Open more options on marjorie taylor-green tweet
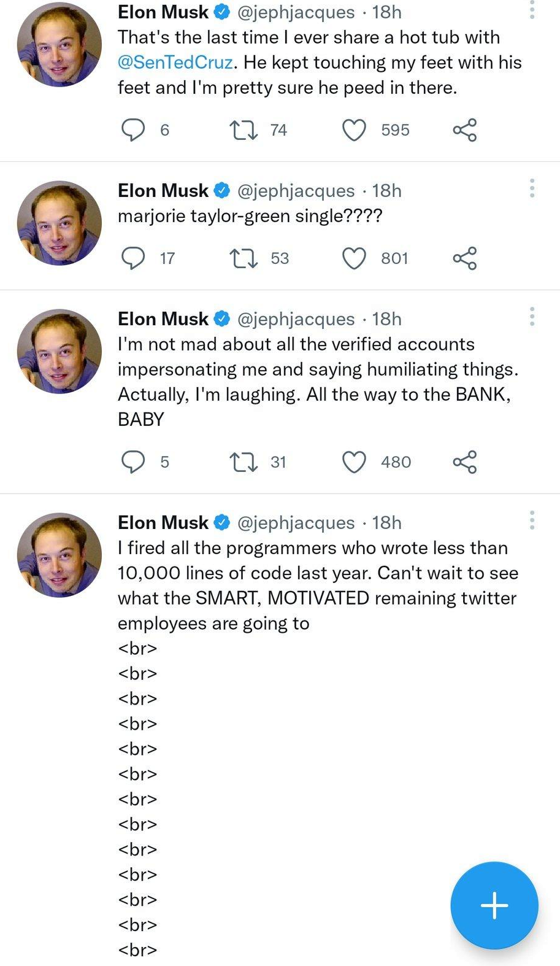Image resolution: width=560 pixels, height=966 pixels. tap(532, 188)
